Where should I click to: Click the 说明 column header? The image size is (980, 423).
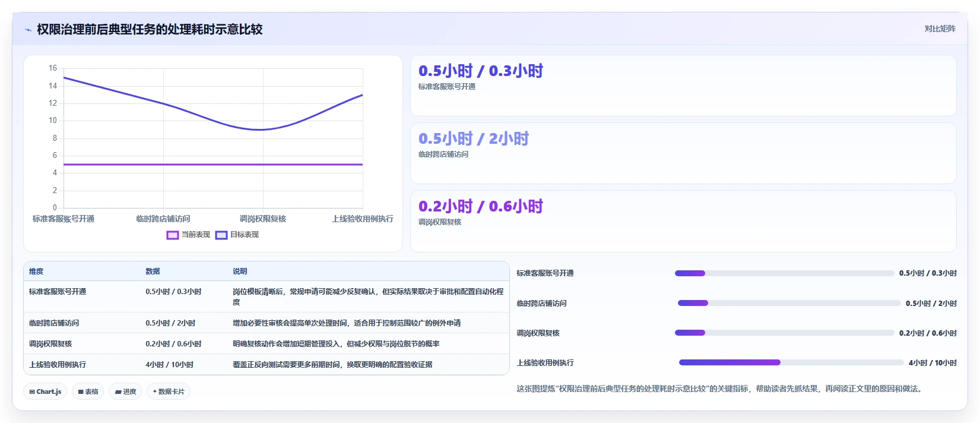click(x=240, y=271)
